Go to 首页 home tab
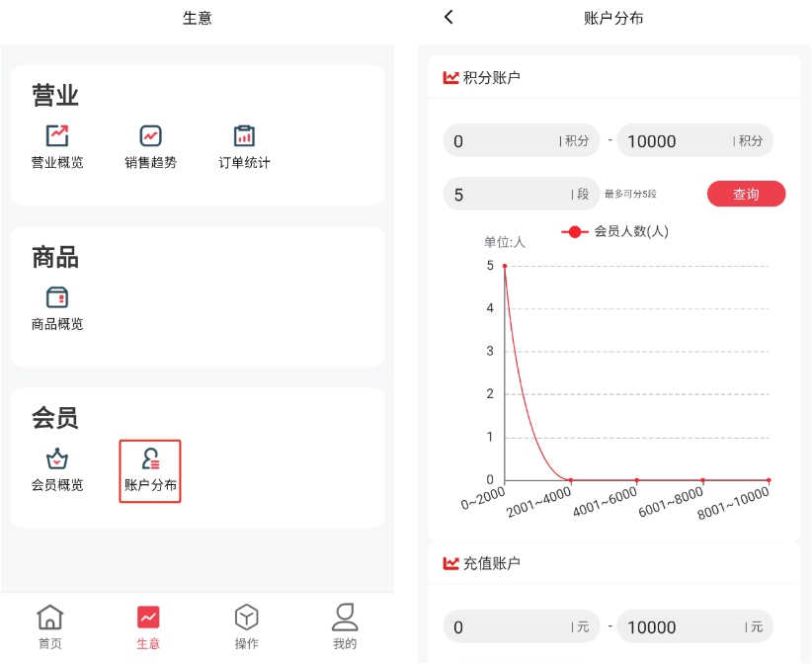 [49, 627]
